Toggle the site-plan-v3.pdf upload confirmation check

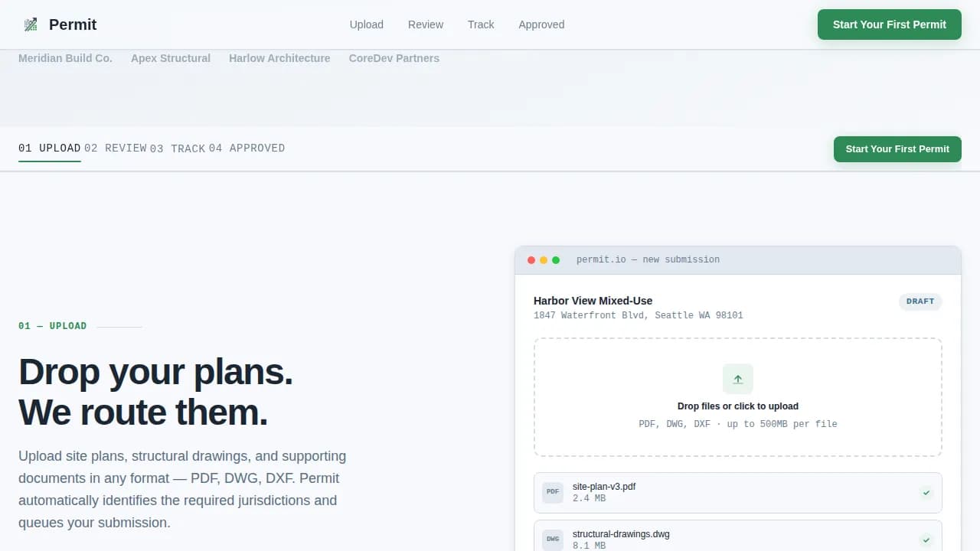(x=926, y=492)
